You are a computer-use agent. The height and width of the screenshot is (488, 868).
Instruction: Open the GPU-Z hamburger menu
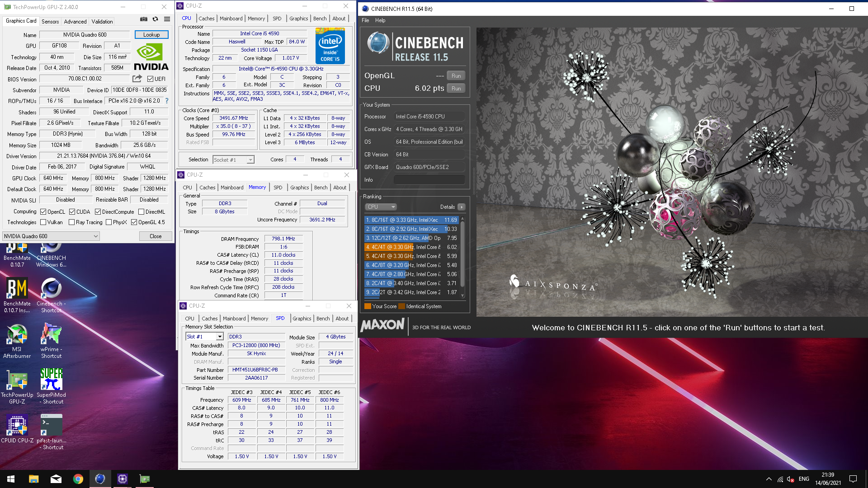click(x=167, y=19)
